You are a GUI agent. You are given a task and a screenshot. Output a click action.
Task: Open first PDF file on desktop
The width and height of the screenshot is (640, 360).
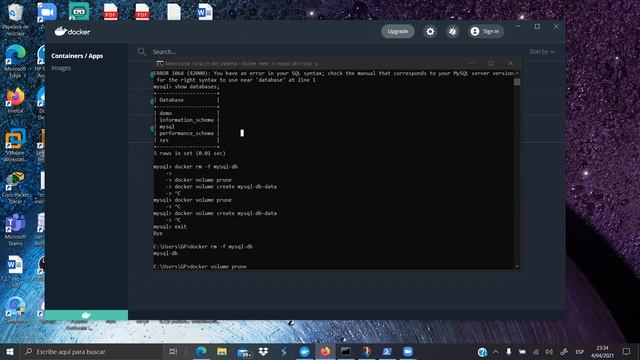[110, 12]
